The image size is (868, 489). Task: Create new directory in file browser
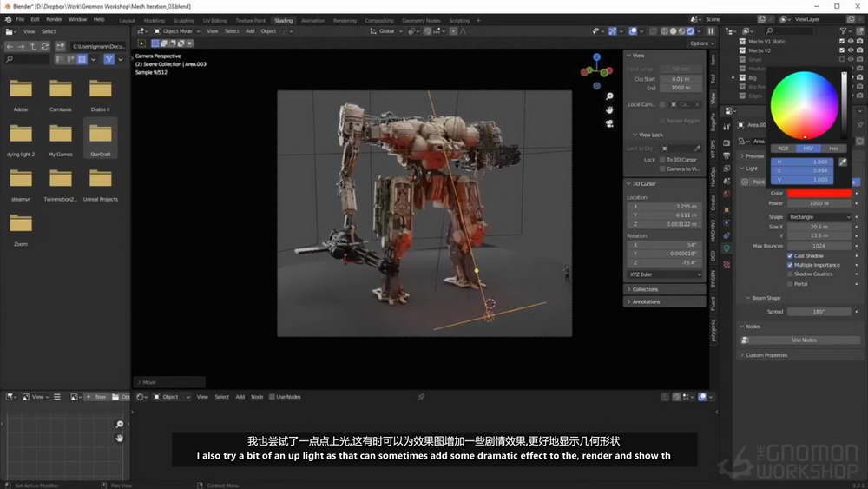(61, 47)
